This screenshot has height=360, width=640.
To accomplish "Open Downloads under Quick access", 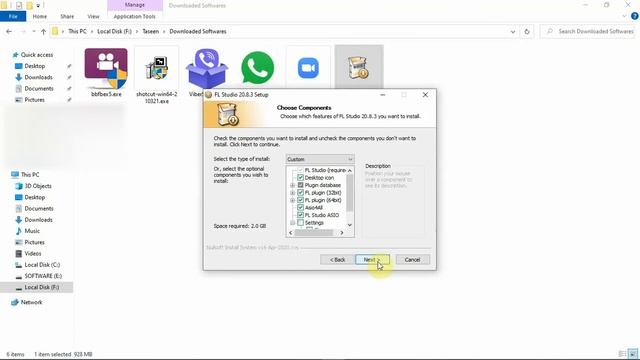I will pos(38,77).
